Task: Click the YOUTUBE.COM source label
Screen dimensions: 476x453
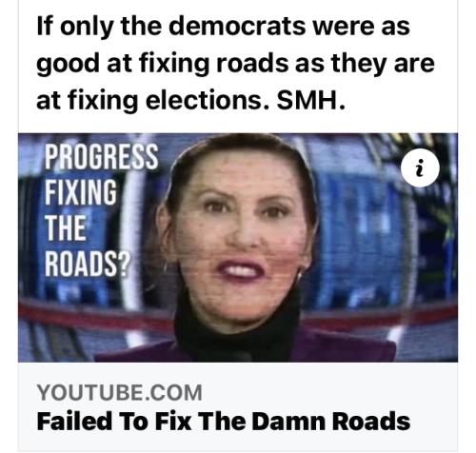Action: click(119, 393)
